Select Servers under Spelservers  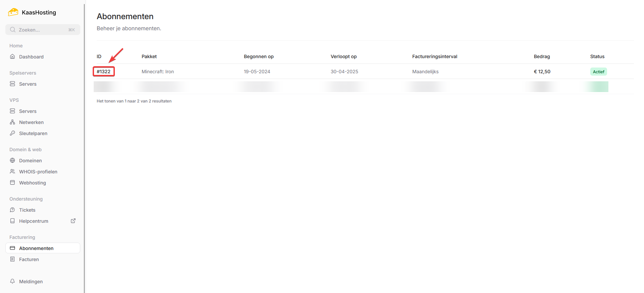pos(28,84)
